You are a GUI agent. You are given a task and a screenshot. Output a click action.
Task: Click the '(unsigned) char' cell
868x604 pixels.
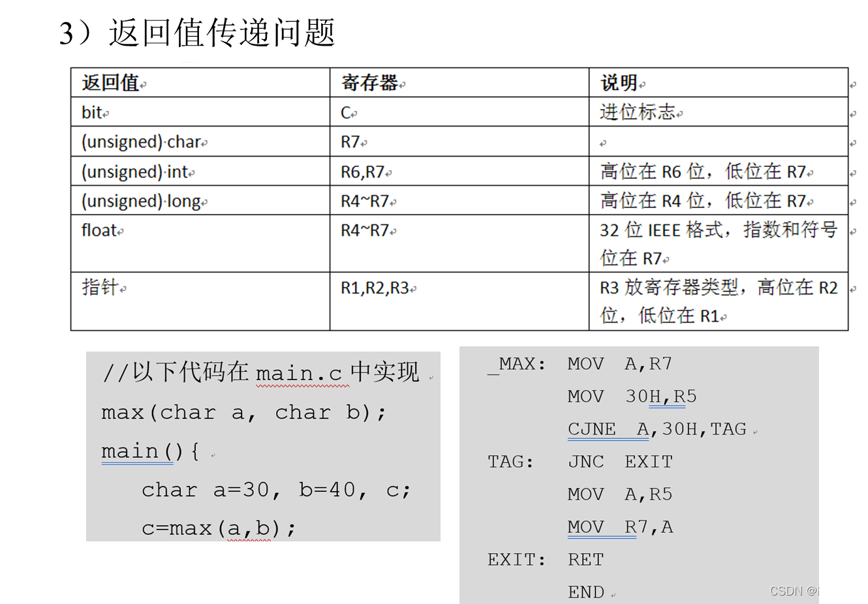coord(200,142)
